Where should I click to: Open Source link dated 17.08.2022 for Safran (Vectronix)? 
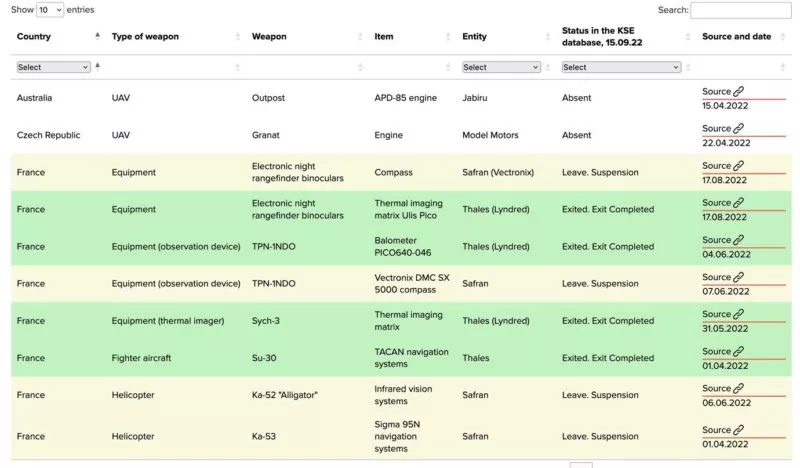(x=722, y=166)
